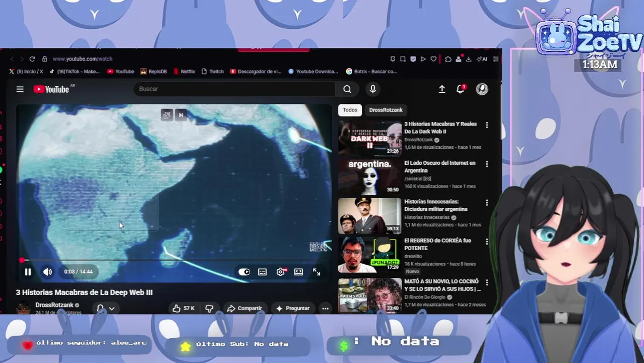Screen dimensions: 644x363
Task: Go to the YouTube home logo
Action: pos(51,89)
